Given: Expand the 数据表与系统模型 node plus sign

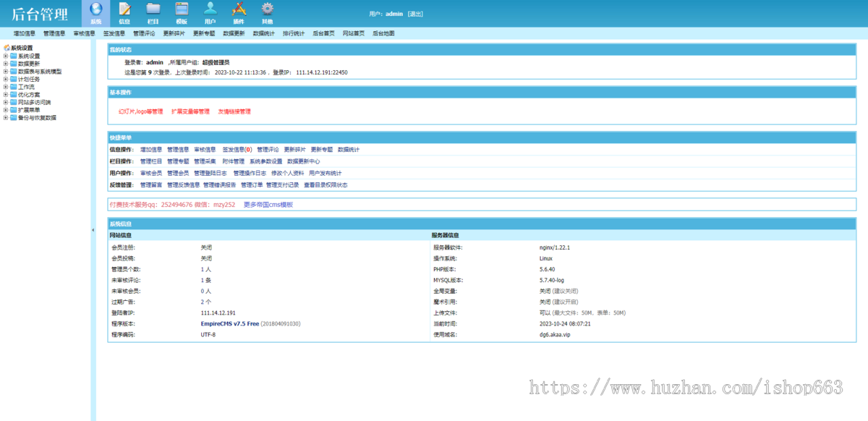Looking at the screenshot, I should pos(6,72).
